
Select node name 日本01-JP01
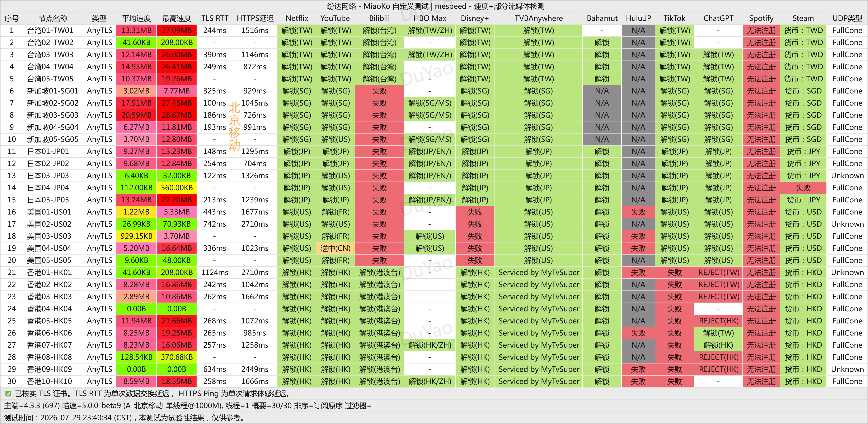(48, 151)
